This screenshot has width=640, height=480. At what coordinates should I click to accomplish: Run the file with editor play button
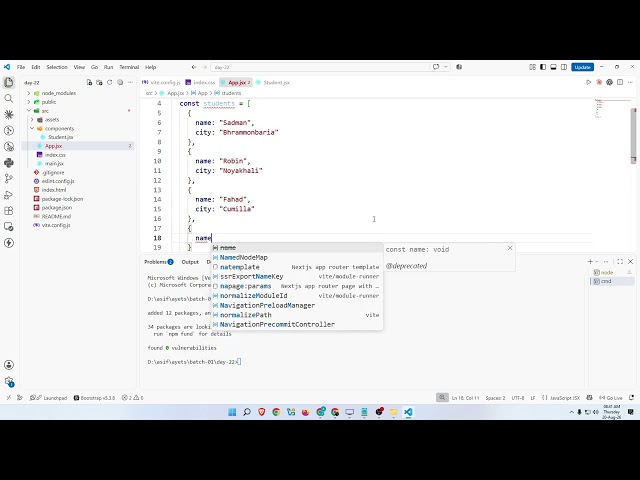pos(589,82)
